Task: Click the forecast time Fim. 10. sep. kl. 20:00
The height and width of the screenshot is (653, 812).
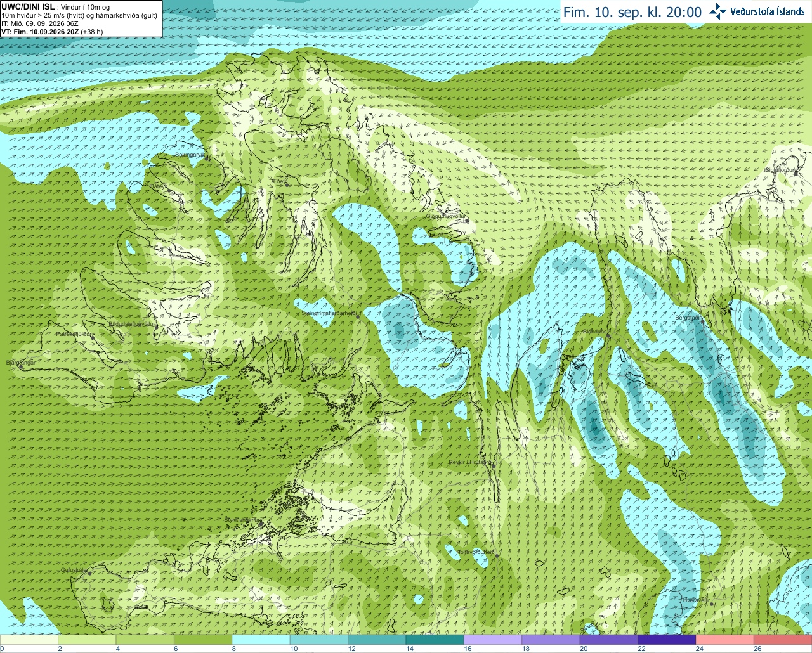Action: pos(632,12)
